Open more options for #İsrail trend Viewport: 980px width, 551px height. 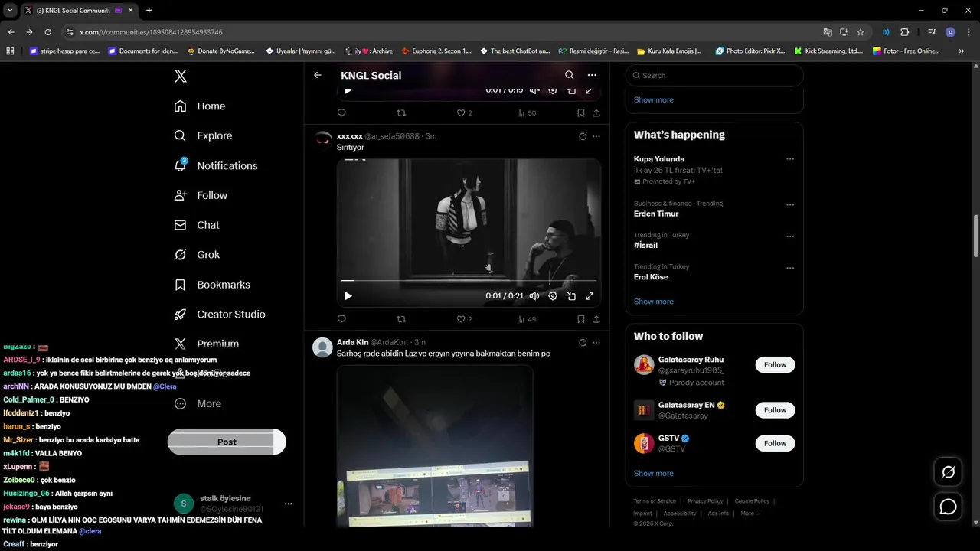pos(790,236)
